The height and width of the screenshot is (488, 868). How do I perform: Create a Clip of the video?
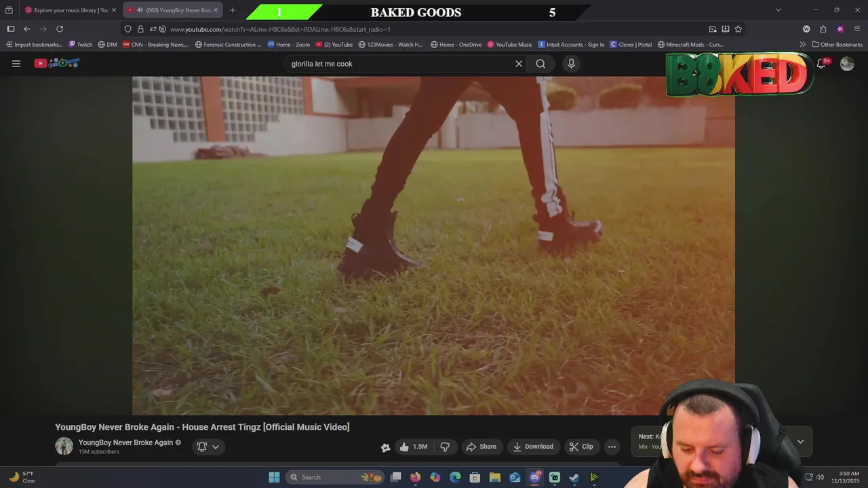click(581, 447)
